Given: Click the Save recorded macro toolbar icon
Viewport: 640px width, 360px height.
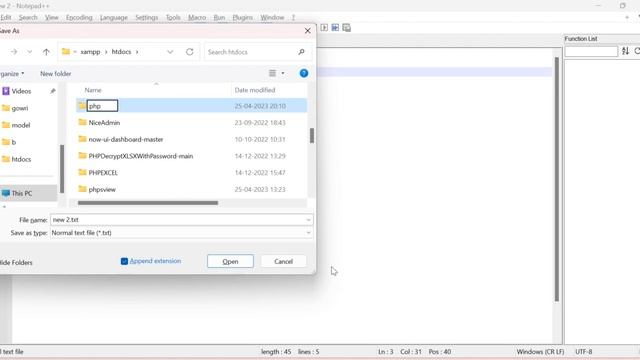Looking at the screenshot, I should click(347, 28).
